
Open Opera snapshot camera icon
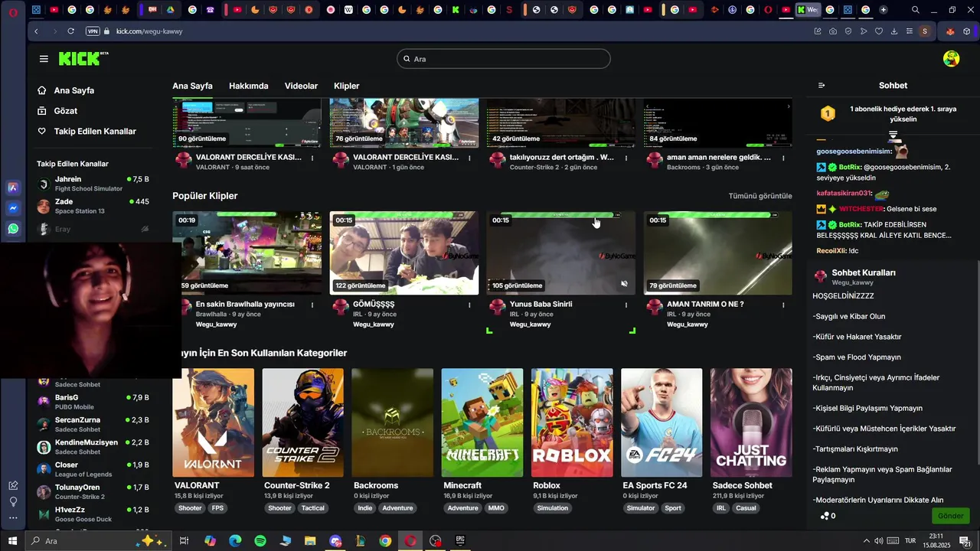(833, 31)
